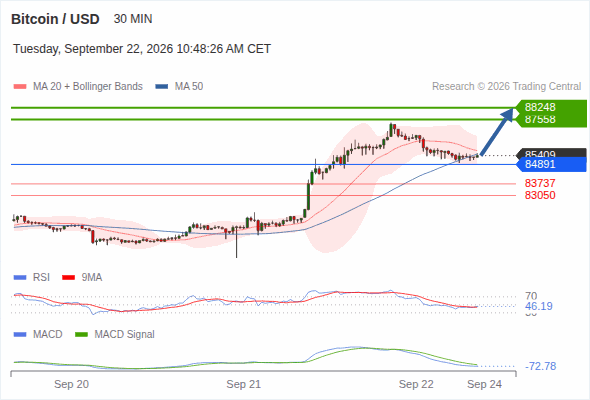Click the 84891 blue pivot label
This screenshot has height=400, width=590.
540,164
